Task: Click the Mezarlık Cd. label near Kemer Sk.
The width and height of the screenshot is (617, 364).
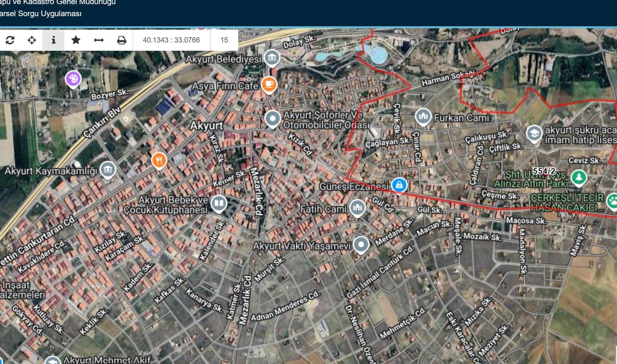Action: [256, 192]
